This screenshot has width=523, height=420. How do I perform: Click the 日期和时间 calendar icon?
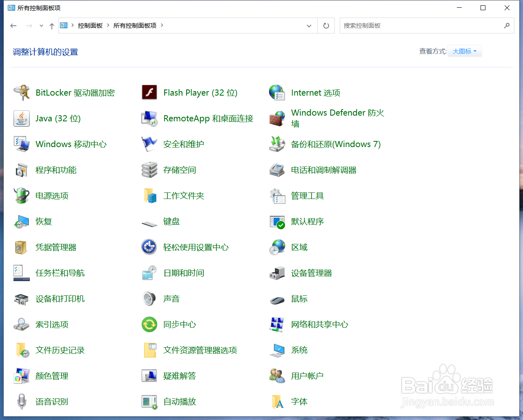click(149, 273)
